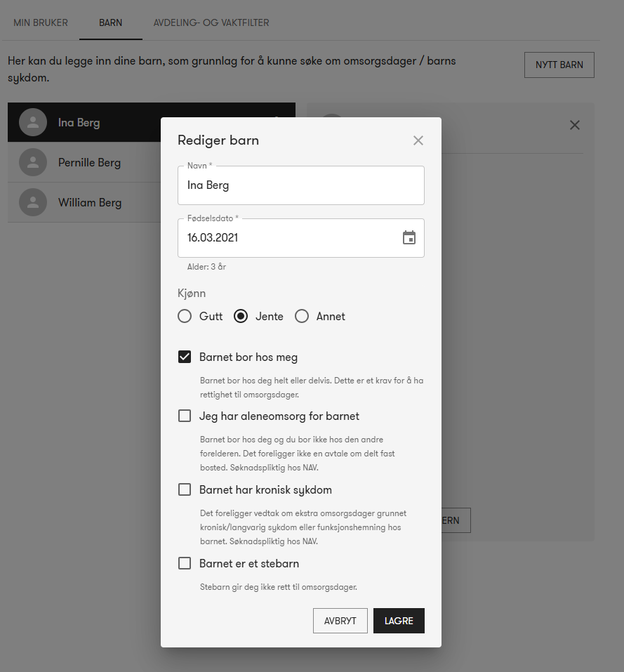Image resolution: width=624 pixels, height=672 pixels.
Task: Uncheck Barnet bor hos meg
Action: click(185, 357)
